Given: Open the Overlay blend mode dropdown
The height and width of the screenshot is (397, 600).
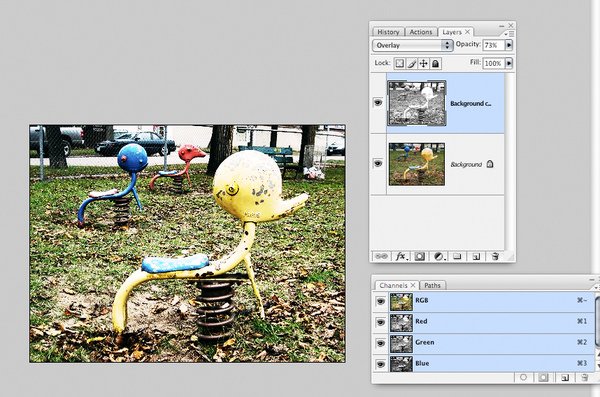Looking at the screenshot, I should coord(412,45).
